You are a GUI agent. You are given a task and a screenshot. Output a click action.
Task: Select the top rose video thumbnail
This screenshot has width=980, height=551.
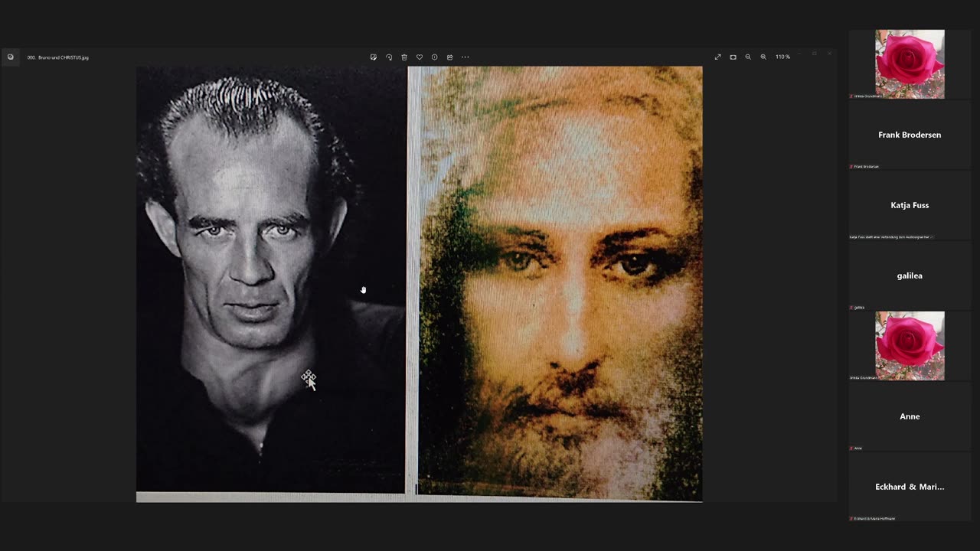click(x=910, y=64)
